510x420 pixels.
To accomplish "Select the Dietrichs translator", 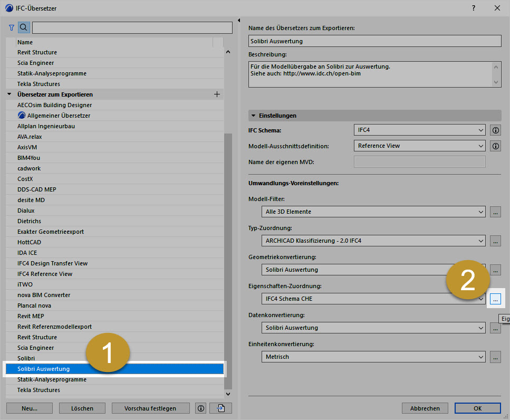I will click(x=114, y=221).
